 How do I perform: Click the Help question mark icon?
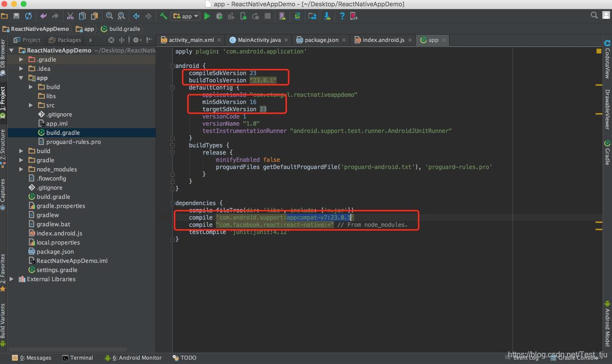coord(342,16)
